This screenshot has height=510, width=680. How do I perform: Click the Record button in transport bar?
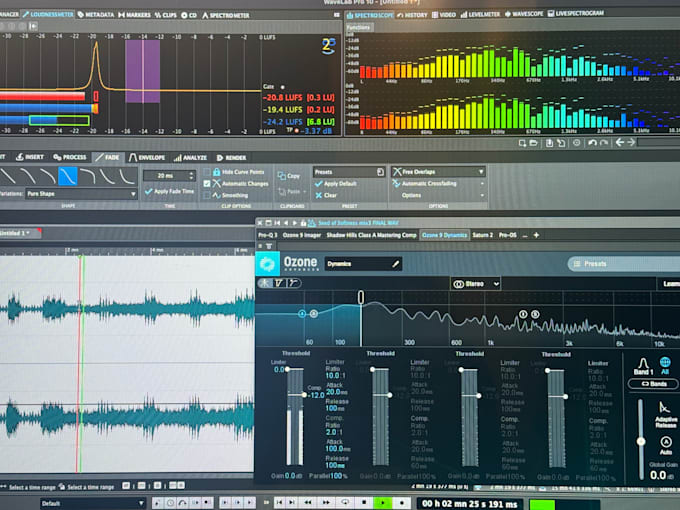(402, 503)
